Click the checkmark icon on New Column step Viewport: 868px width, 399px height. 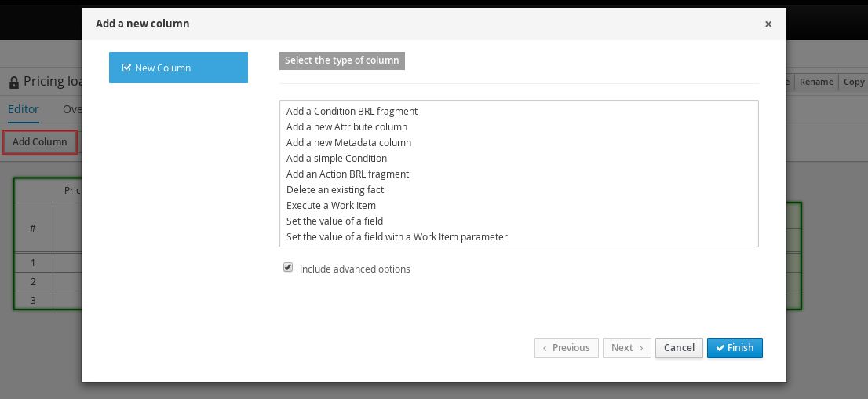point(126,68)
